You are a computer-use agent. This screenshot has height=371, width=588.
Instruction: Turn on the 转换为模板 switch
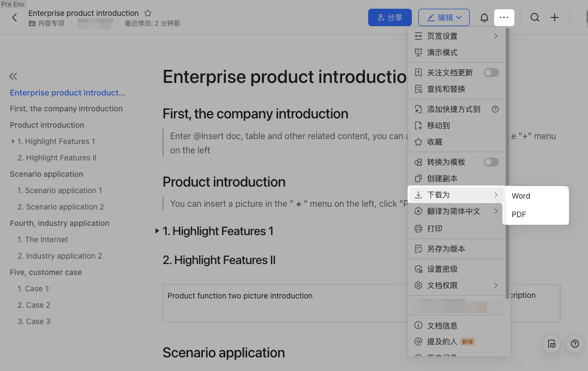pyautogui.click(x=491, y=161)
